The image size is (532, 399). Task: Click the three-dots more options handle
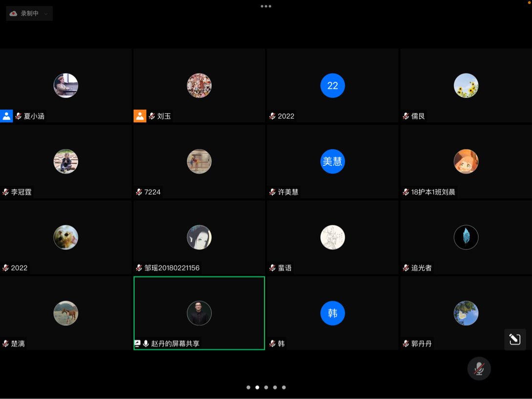(x=266, y=6)
